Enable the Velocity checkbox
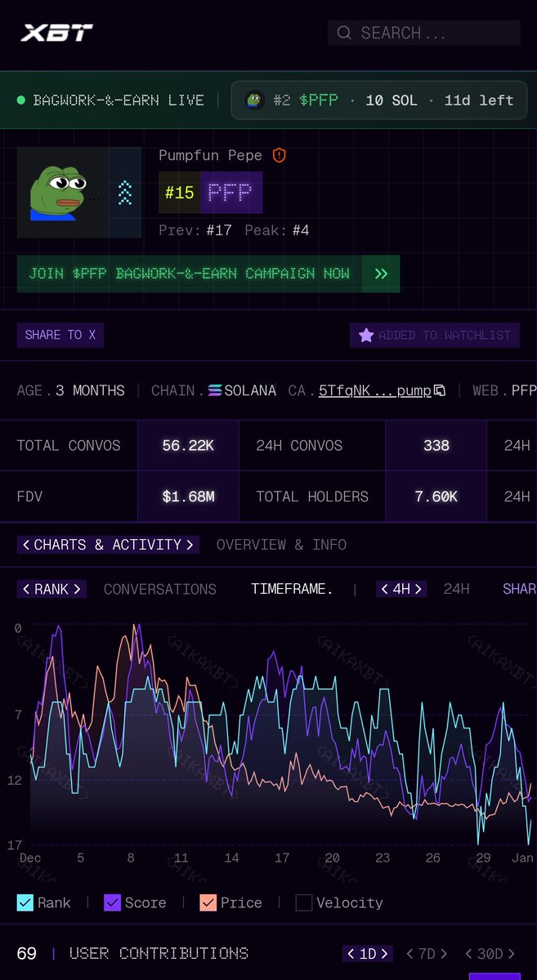This screenshot has height=980, width=537. click(x=304, y=902)
